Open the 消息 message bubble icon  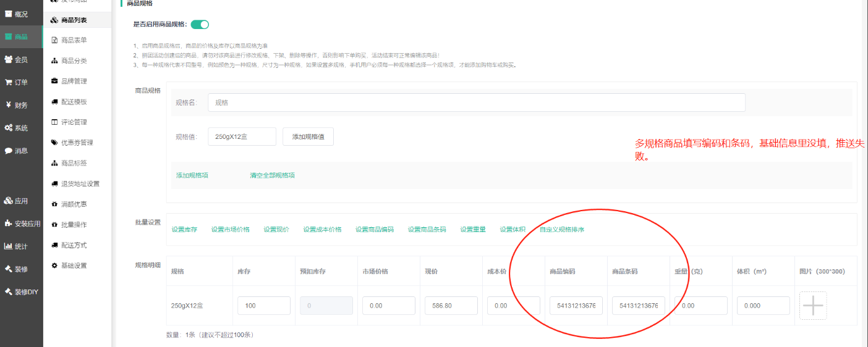pyautogui.click(x=9, y=151)
